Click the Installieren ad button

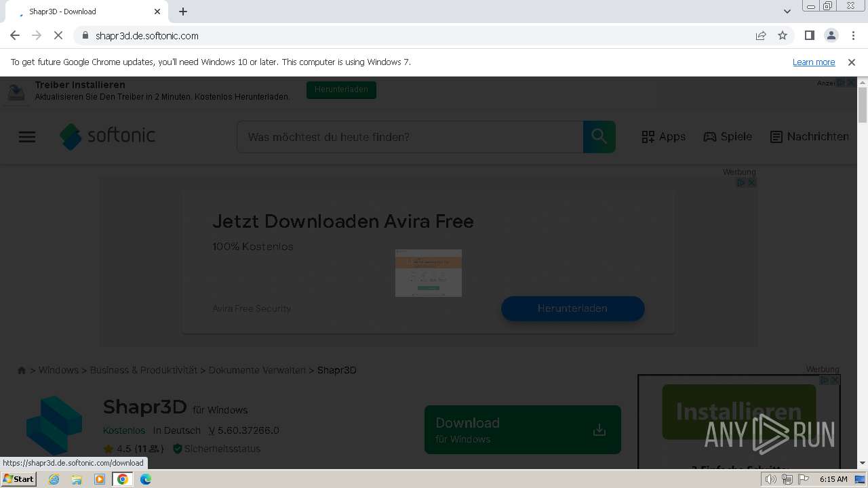[739, 411]
